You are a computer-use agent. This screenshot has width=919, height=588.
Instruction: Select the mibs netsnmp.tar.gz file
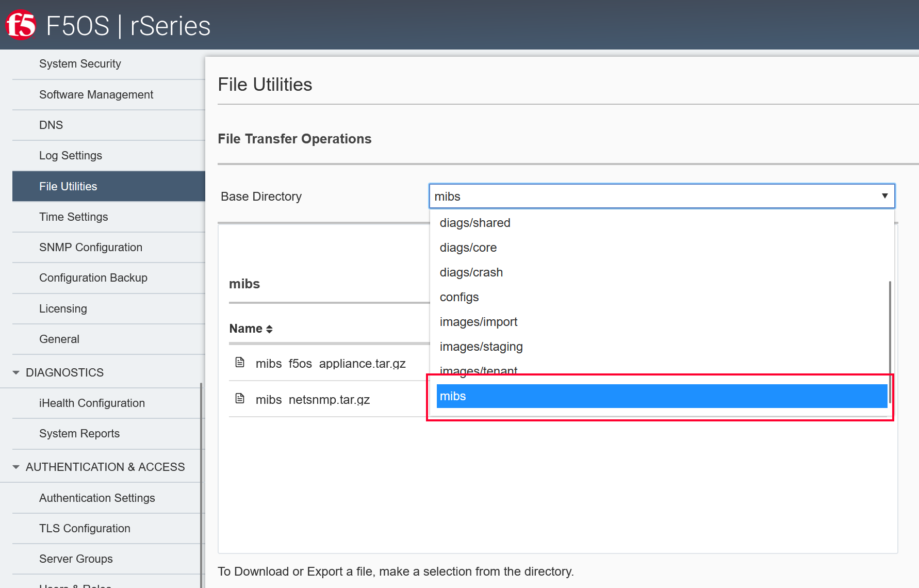coord(313,400)
